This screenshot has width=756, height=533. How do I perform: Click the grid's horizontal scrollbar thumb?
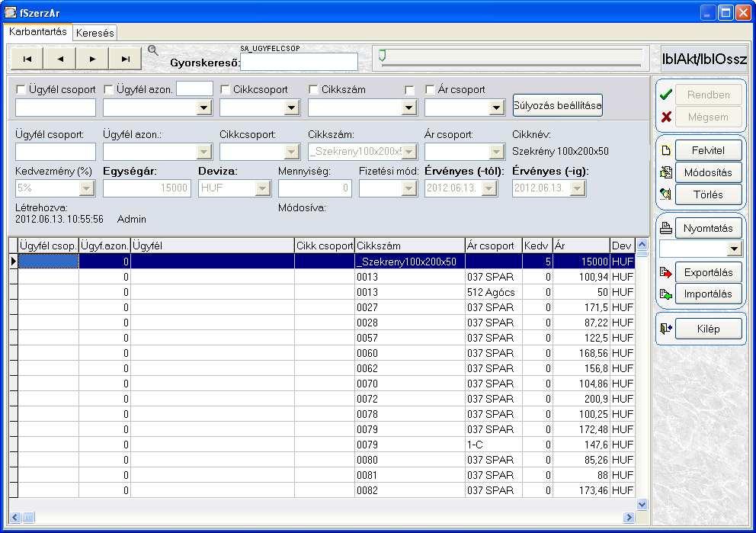[x=28, y=518]
